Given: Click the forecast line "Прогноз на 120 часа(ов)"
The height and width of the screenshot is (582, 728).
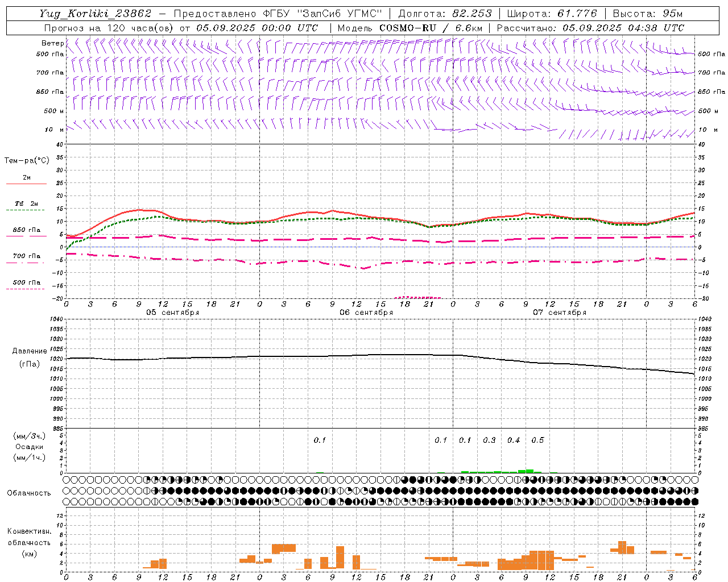Looking at the screenshot, I should (110, 28).
